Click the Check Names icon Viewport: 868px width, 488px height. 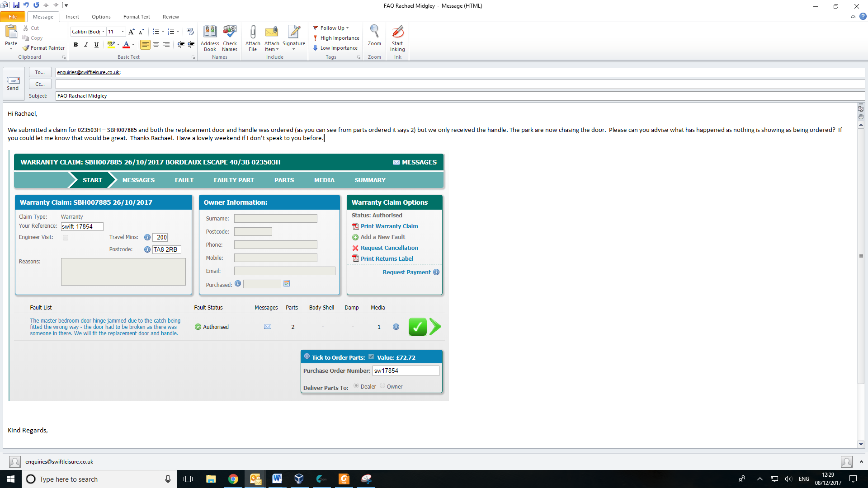tap(230, 33)
